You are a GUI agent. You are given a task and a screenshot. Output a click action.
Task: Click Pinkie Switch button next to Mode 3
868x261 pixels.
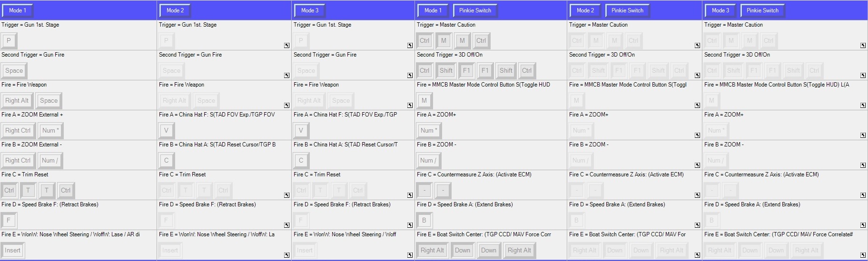pos(762,10)
